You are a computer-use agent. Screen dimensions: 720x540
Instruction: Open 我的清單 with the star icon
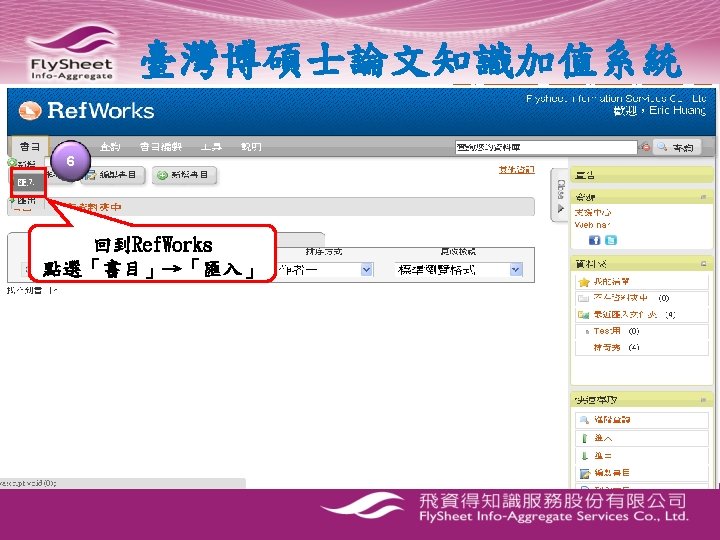click(611, 281)
